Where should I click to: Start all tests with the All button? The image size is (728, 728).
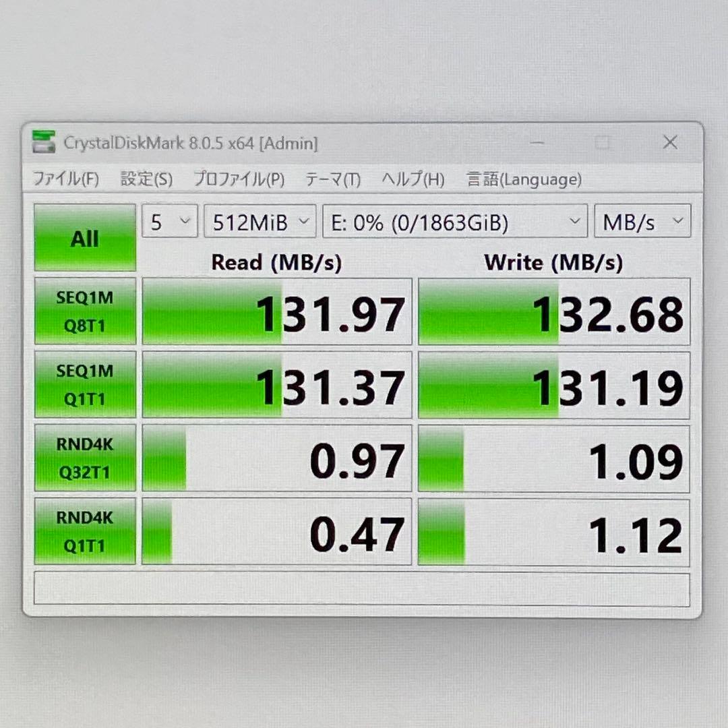pyautogui.click(x=84, y=239)
